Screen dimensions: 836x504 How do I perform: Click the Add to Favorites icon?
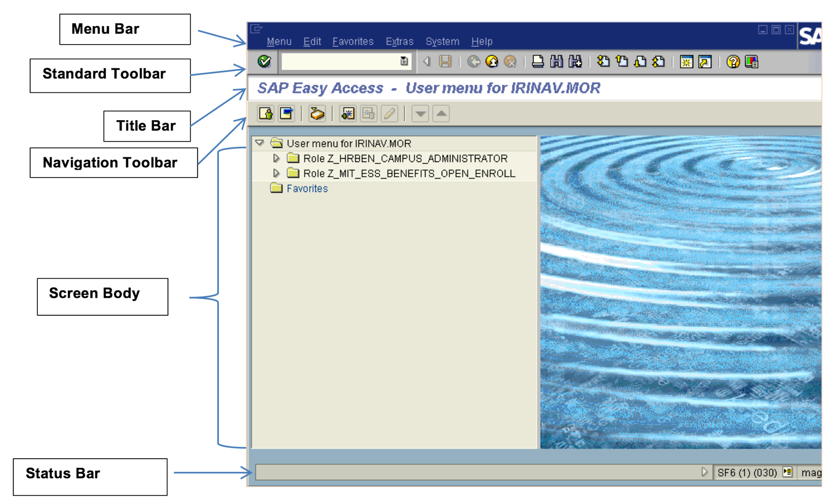[x=347, y=113]
